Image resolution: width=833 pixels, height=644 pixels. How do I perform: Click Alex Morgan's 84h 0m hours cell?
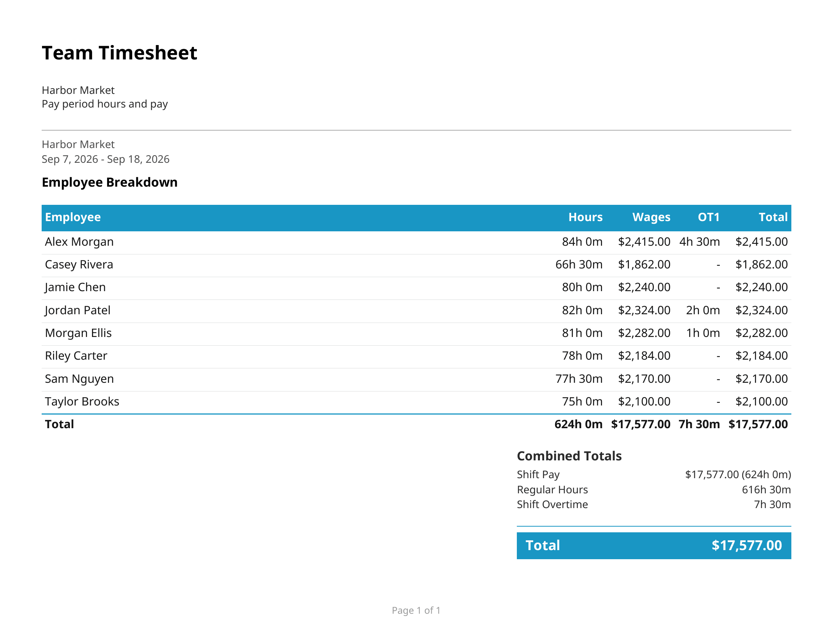582,242
